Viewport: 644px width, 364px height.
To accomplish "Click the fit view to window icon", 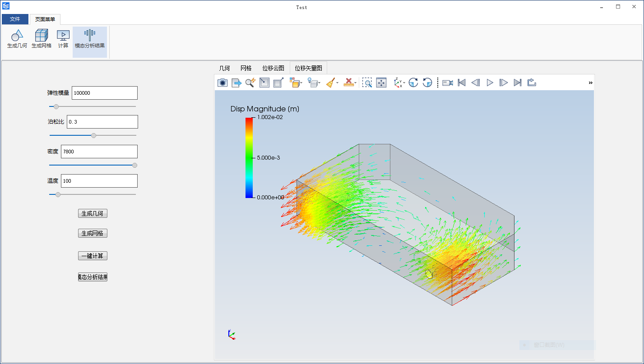I will click(x=381, y=83).
